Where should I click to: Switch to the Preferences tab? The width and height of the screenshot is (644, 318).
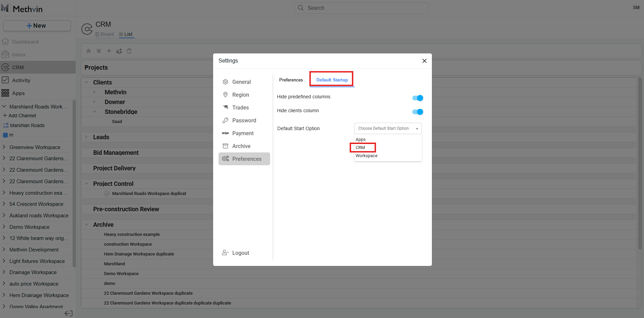291,80
